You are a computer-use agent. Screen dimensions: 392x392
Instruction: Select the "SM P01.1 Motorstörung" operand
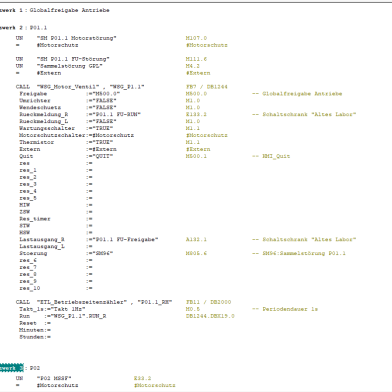pos(76,38)
